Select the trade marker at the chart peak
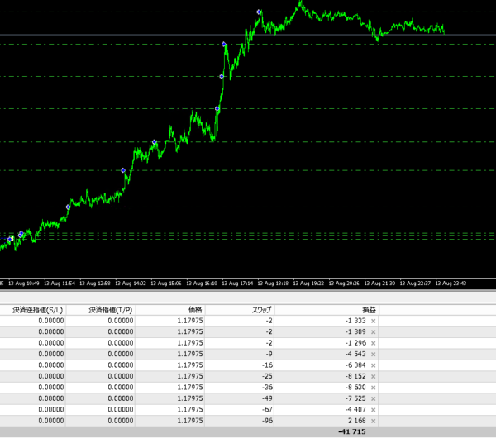496x448 pixels. click(260, 12)
